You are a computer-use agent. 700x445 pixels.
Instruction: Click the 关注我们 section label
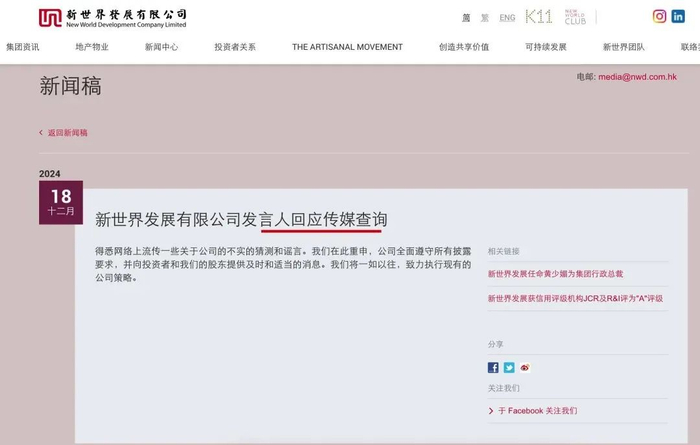tap(503, 388)
